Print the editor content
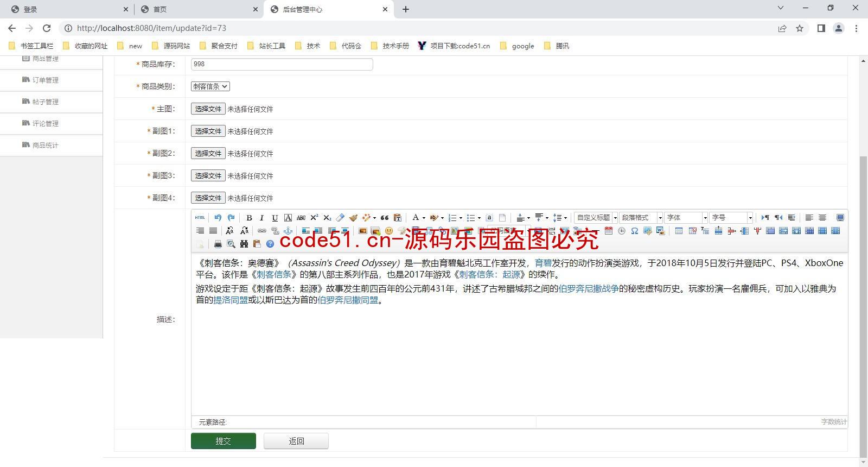Viewport: 868px width, 467px height. pos(218,244)
